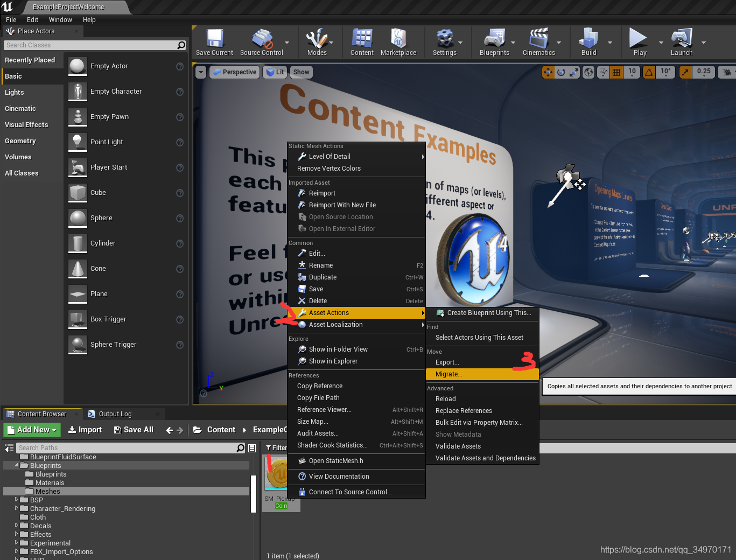Click the Save Current toolbar icon
736x560 pixels.
214,42
